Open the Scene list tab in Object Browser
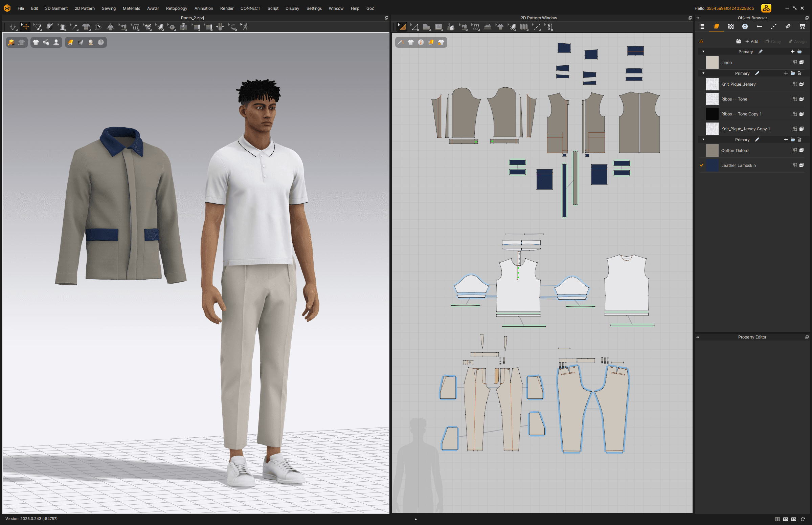The image size is (812, 525). [702, 27]
